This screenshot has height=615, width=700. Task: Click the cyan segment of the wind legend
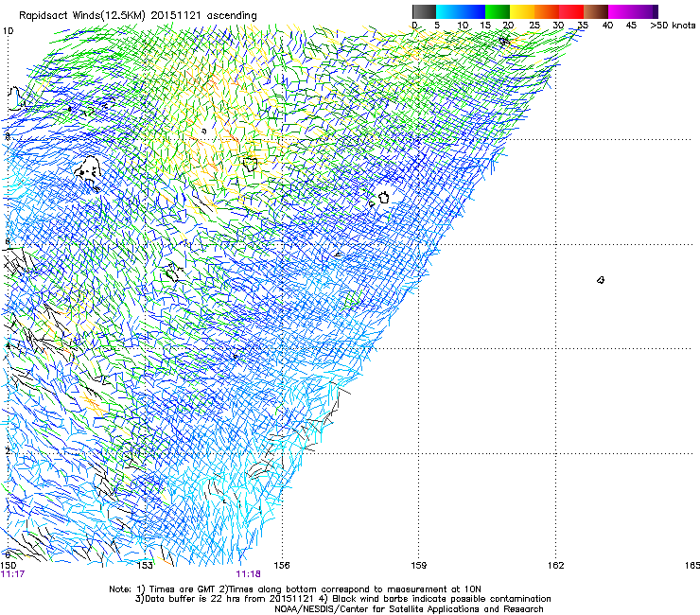click(x=447, y=11)
